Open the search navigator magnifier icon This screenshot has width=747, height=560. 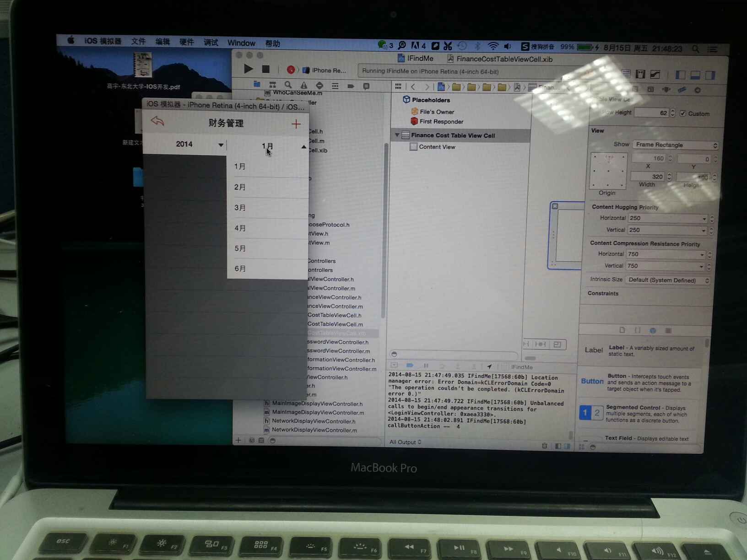point(288,85)
